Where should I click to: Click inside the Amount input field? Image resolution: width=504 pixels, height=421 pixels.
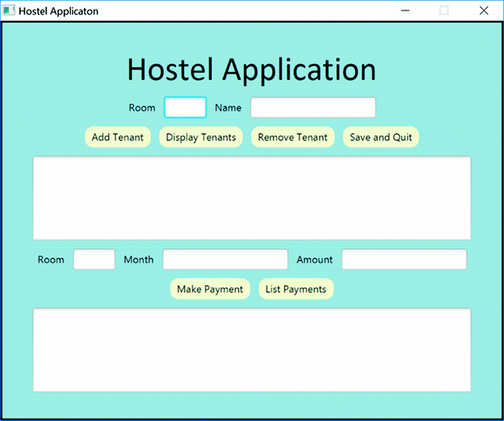pyautogui.click(x=404, y=259)
